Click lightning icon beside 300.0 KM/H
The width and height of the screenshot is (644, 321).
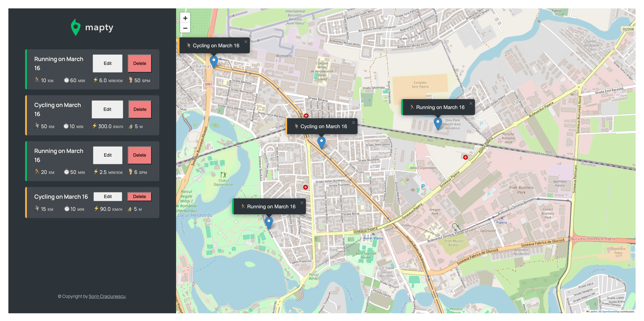click(x=94, y=126)
